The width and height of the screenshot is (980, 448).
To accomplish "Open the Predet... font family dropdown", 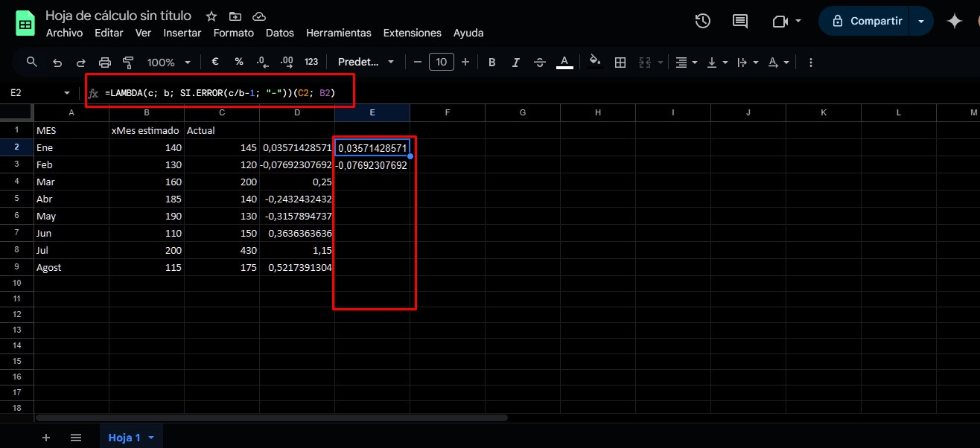I will (366, 63).
